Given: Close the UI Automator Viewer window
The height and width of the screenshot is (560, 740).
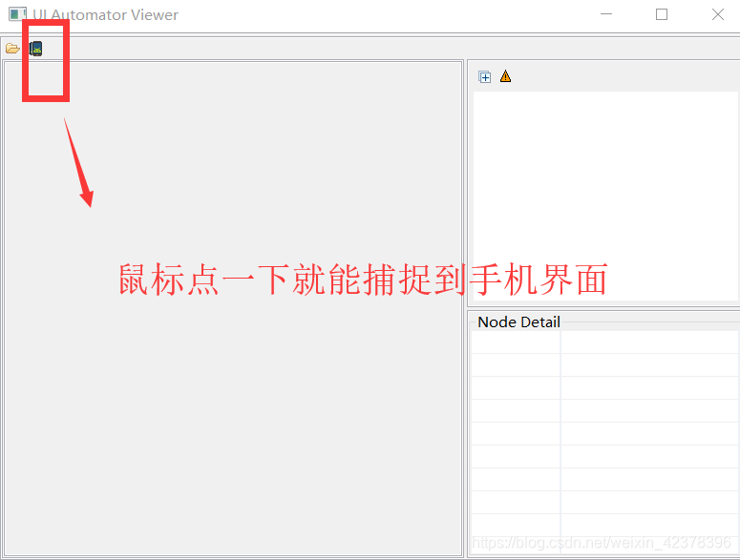Looking at the screenshot, I should pyautogui.click(x=718, y=14).
